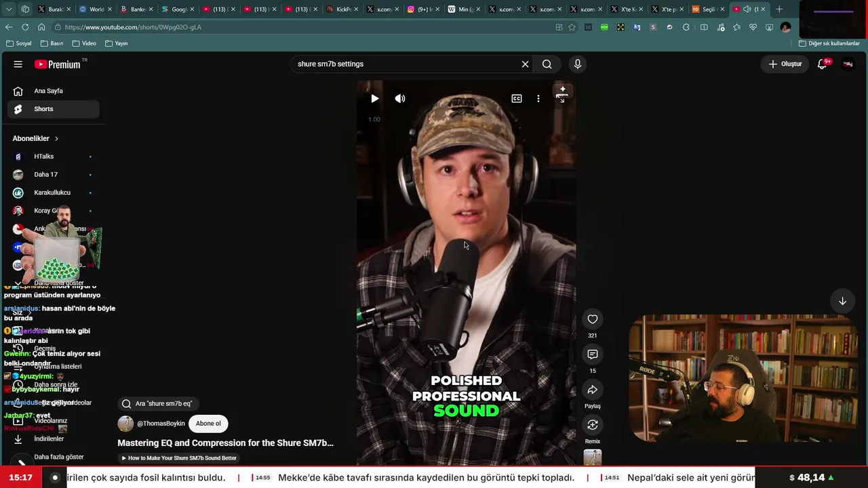The image size is (868, 488).
Task: Go back with the browser back arrow
Action: pyautogui.click(x=9, y=27)
